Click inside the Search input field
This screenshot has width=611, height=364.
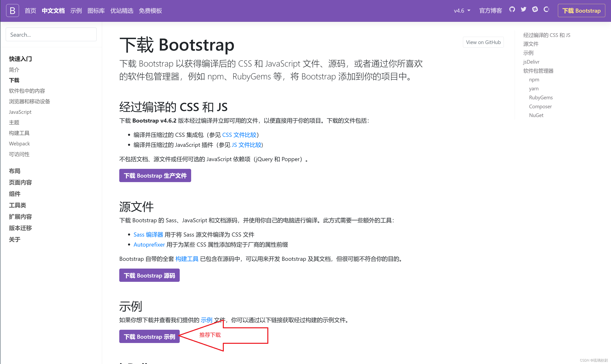click(x=51, y=34)
